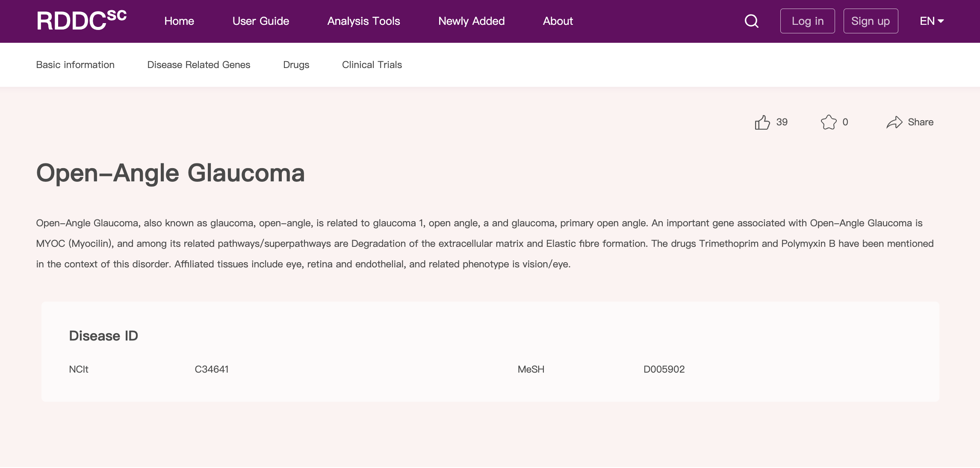Click the star favorite icon
The width and height of the screenshot is (980, 468).
828,122
